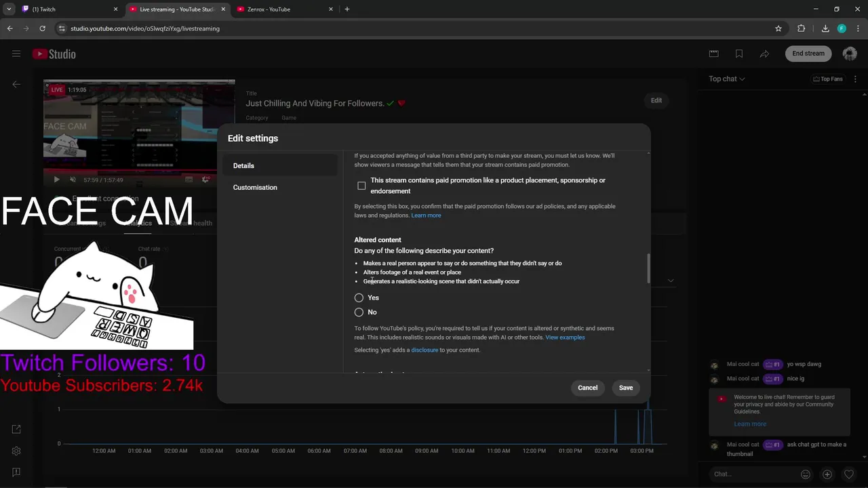The image size is (868, 488).
Task: Open the site info icon in address bar
Action: click(x=62, y=28)
